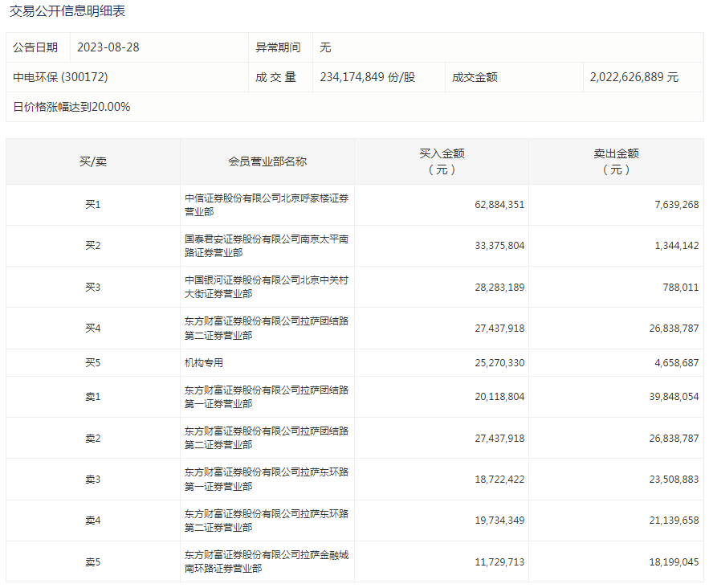Select sell amount 4,658,687
This screenshot has height=588, width=709.
(676, 363)
